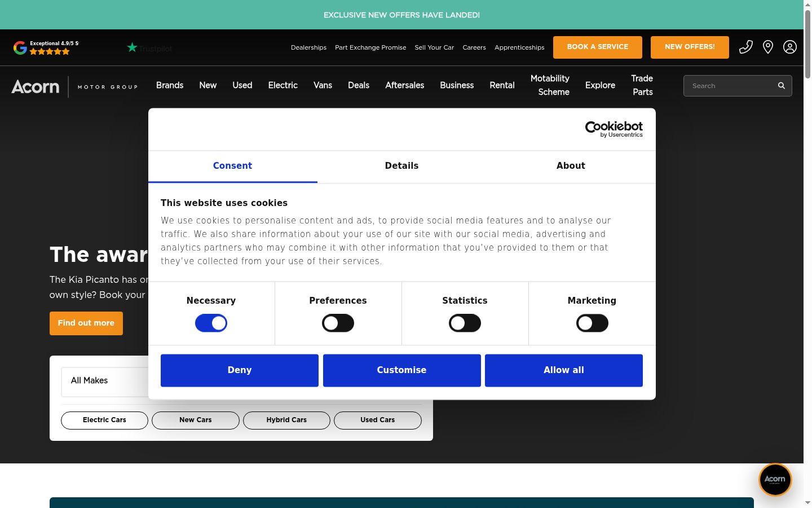Click the Acorn Motor Group logo
Viewport: 812px width, 508px height.
pos(74,86)
